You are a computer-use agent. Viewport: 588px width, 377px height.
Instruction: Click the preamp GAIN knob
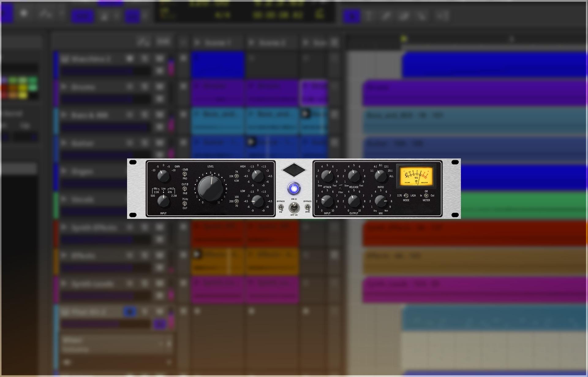tap(163, 176)
